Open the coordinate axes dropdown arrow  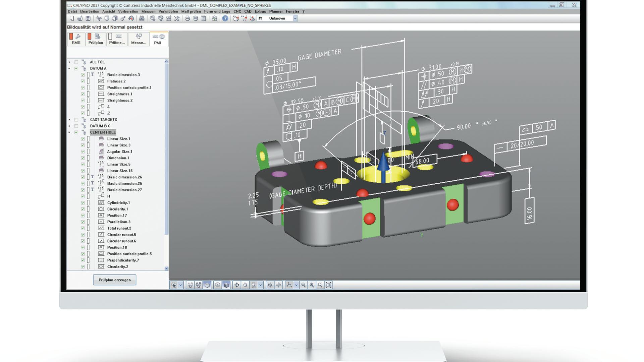point(296,285)
